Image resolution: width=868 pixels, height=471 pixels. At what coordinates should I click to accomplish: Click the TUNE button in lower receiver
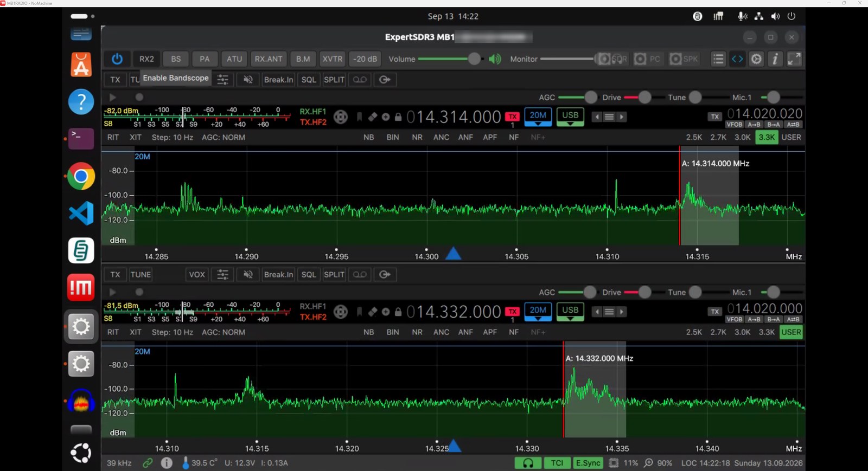tap(141, 275)
